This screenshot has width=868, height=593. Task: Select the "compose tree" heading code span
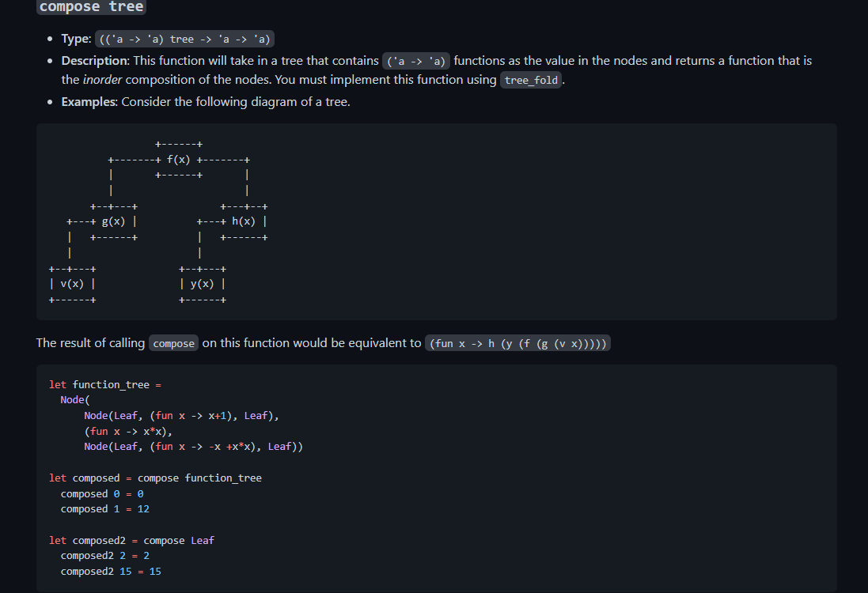(x=90, y=7)
